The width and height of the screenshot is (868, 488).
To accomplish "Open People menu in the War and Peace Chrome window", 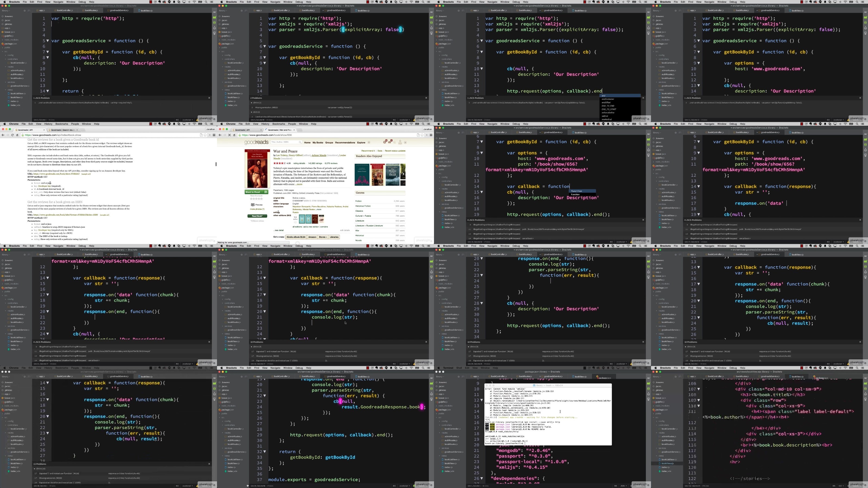I will point(292,124).
